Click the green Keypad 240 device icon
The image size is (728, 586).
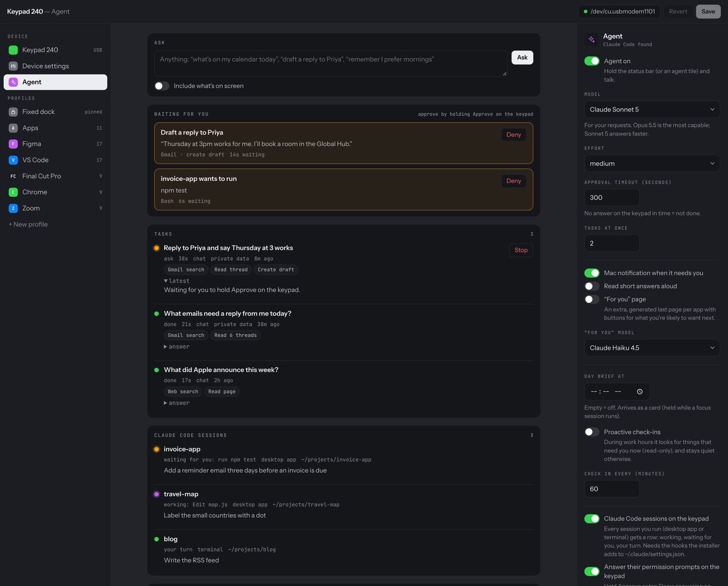click(13, 50)
